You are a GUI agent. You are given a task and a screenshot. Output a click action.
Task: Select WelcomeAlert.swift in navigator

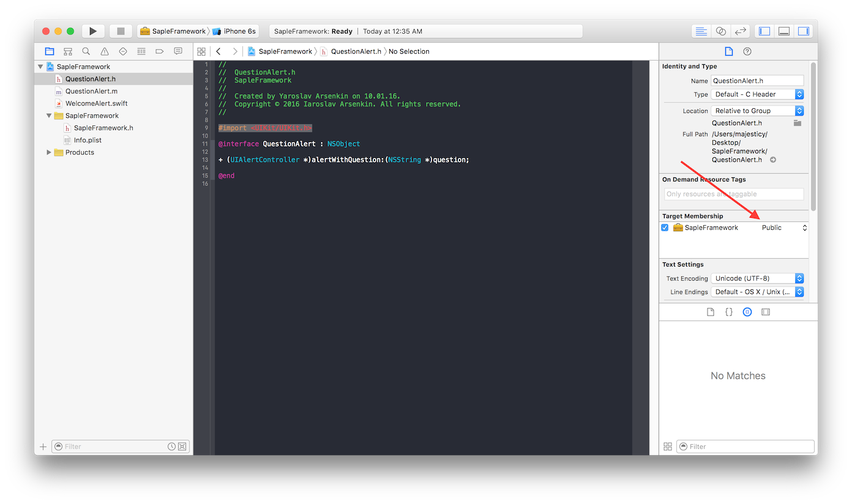96,103
